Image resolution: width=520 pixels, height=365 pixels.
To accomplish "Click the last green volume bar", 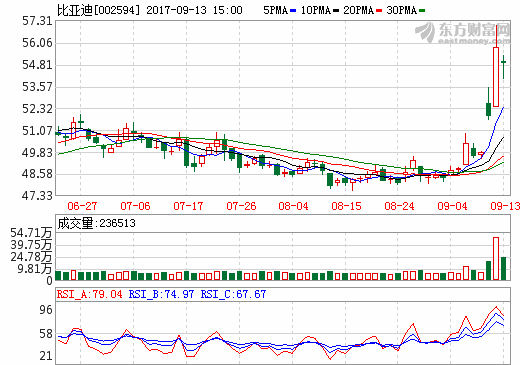I will tap(503, 268).
